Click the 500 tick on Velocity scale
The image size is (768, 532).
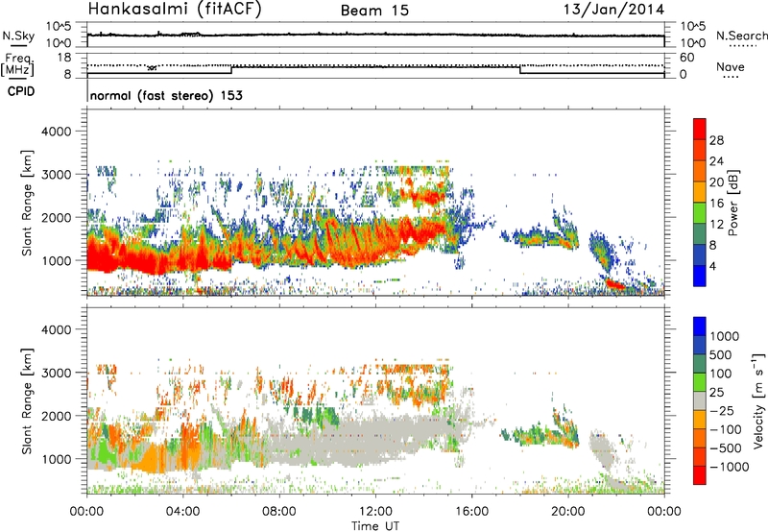(720, 354)
